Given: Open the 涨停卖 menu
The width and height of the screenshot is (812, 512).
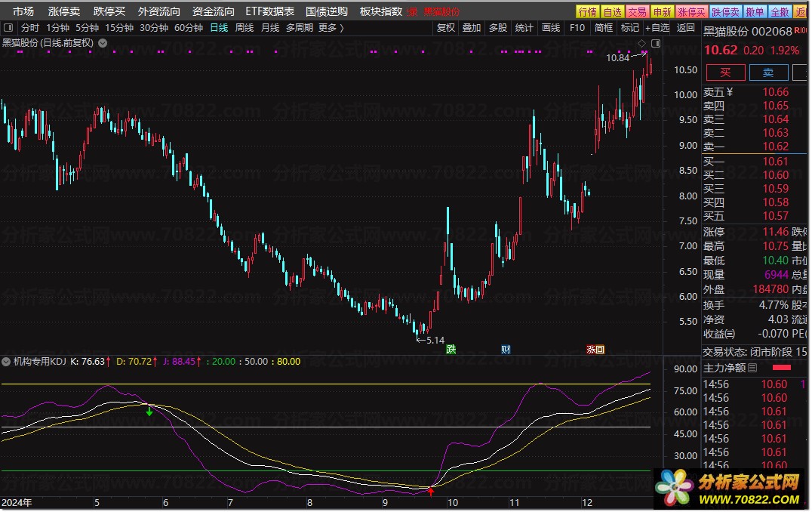Looking at the screenshot, I should pos(63,11).
